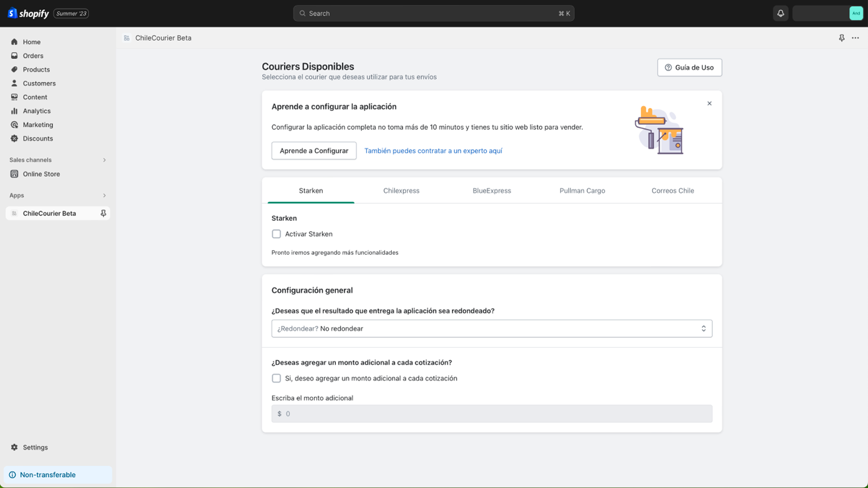Click the Products tag icon

14,69
